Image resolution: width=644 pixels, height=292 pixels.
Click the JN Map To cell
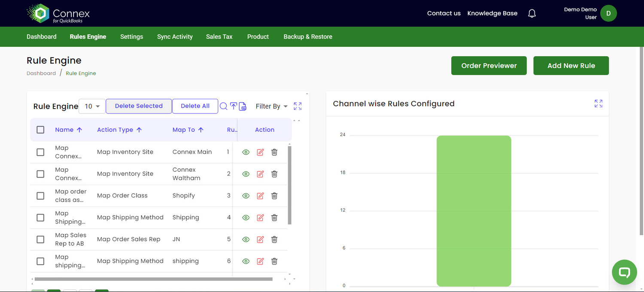[x=176, y=239]
